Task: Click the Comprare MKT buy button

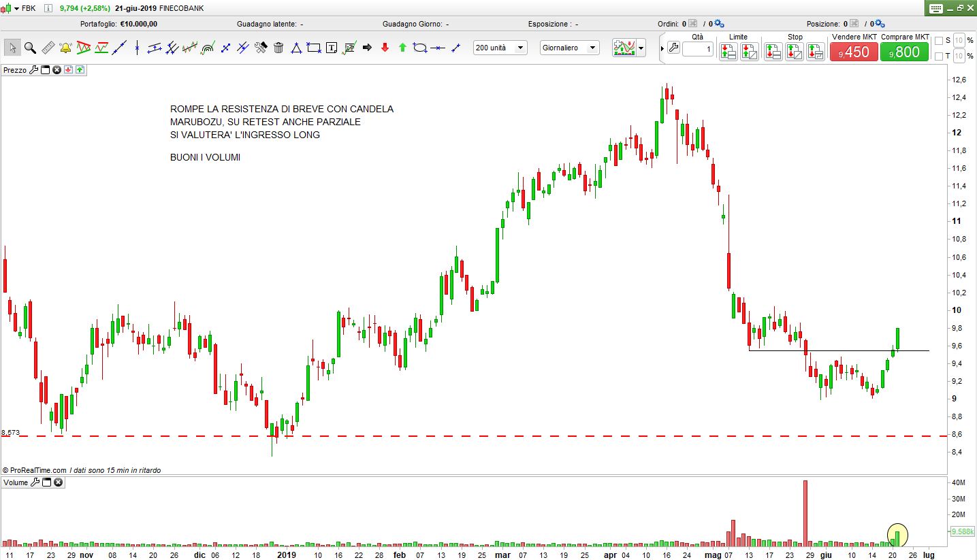Action: [x=904, y=52]
